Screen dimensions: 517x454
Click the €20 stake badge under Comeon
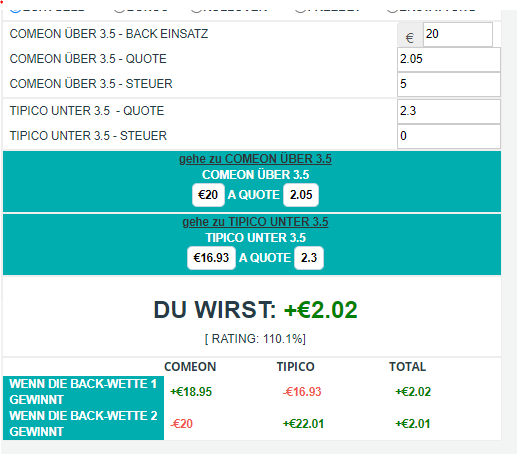pos(208,195)
